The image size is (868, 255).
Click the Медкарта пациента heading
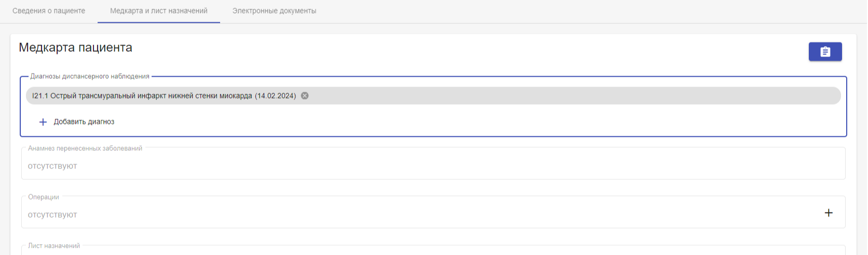[76, 48]
